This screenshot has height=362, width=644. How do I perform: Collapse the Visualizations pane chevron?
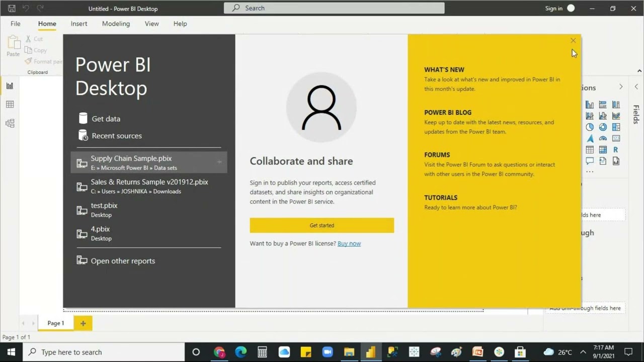621,87
